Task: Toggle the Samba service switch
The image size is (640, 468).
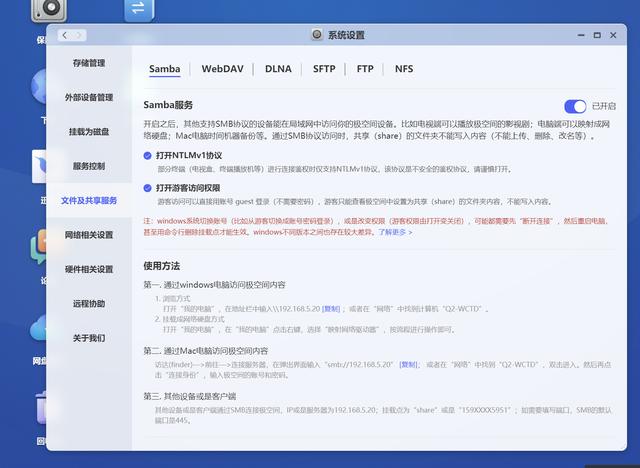Action: click(x=575, y=106)
